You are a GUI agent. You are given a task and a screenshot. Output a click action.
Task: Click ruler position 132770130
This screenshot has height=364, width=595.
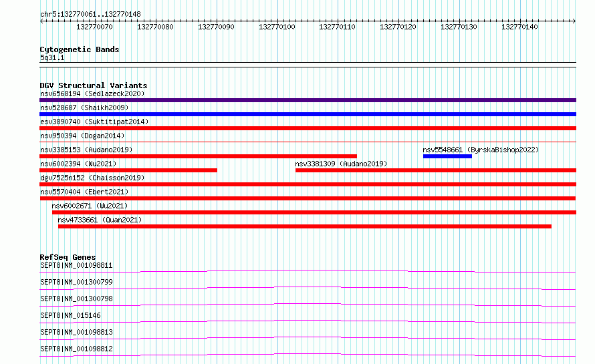(x=459, y=27)
